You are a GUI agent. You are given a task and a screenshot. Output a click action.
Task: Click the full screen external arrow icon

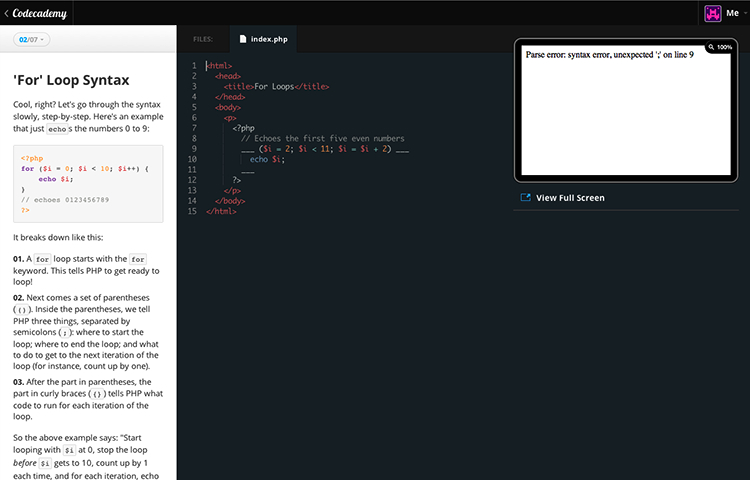[525, 198]
